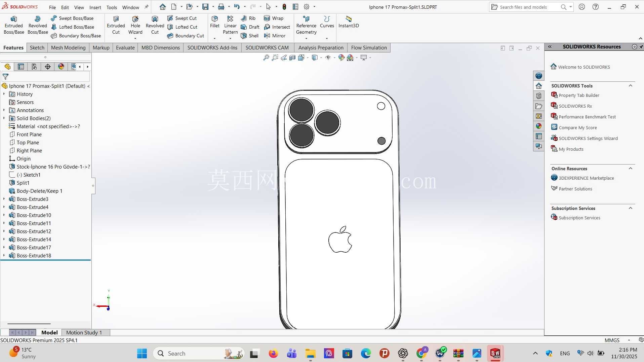The width and height of the screenshot is (644, 362).
Task: Click the Linear Pattern tool
Action: [x=230, y=25]
